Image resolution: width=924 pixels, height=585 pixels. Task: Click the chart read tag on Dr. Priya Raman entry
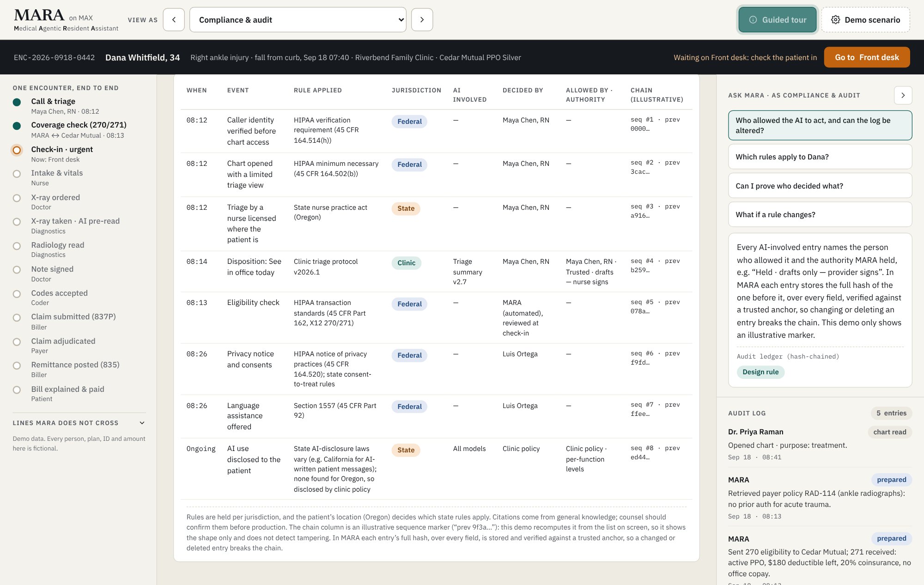(x=889, y=432)
